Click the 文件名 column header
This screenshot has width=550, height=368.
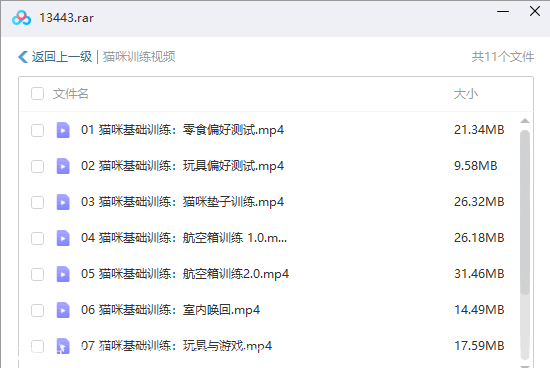71,94
